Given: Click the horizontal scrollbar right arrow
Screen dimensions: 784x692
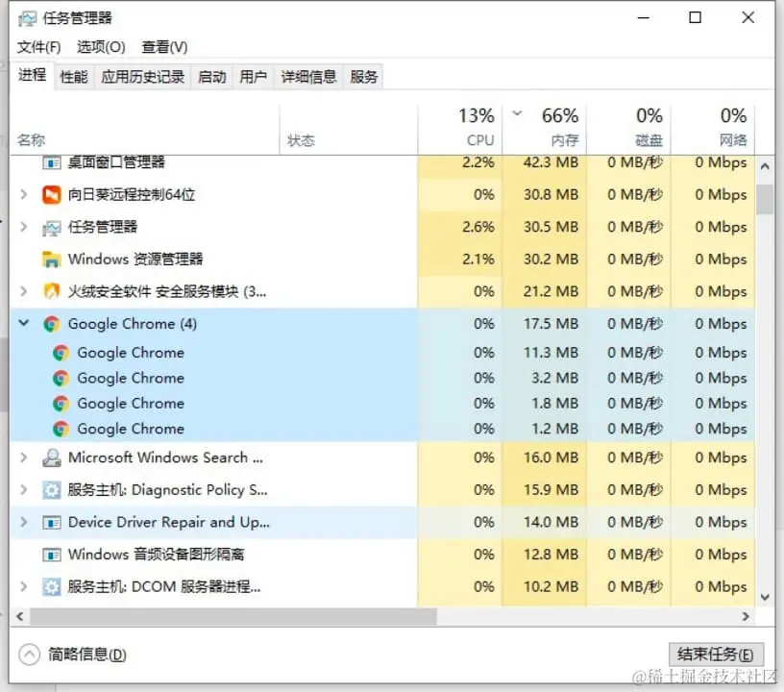Looking at the screenshot, I should point(746,616).
